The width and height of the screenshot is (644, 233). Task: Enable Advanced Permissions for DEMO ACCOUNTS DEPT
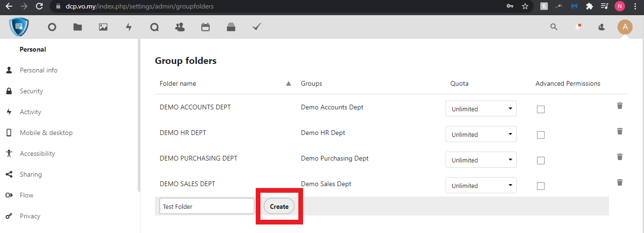(541, 109)
